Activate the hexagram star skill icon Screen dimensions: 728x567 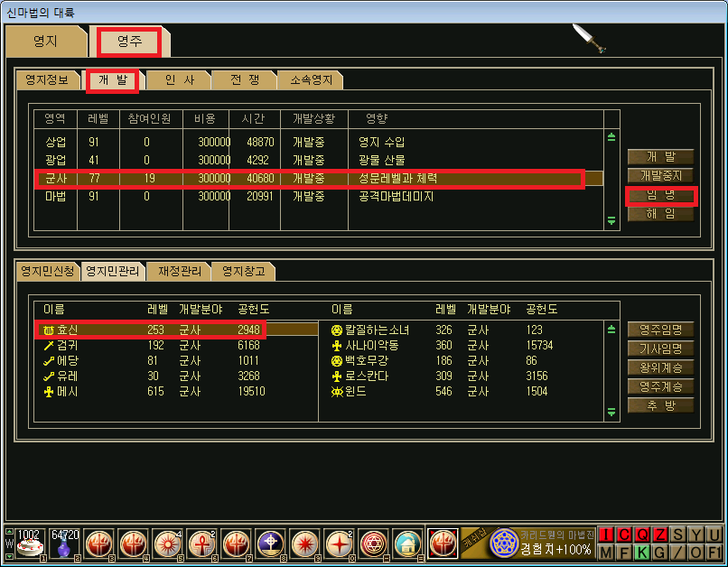[373, 544]
